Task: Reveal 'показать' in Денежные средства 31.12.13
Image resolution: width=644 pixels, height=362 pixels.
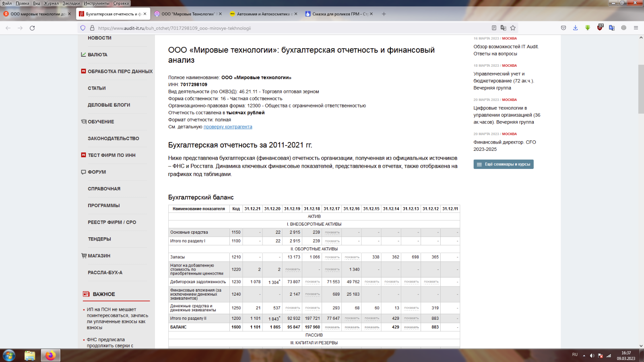Action: click(x=411, y=308)
